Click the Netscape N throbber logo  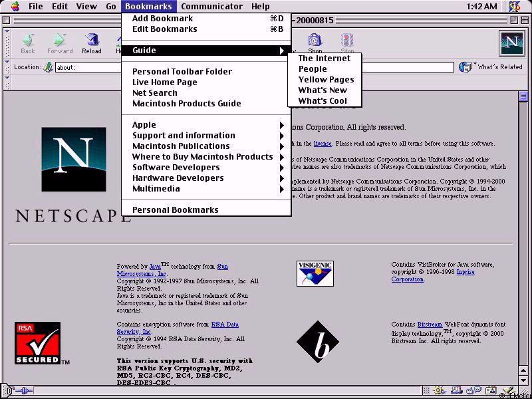(x=512, y=43)
